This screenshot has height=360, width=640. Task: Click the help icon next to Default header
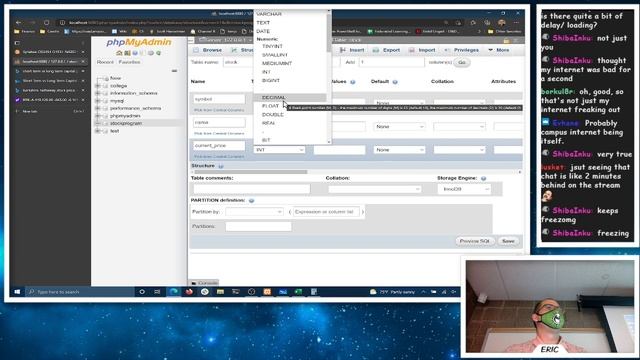395,82
